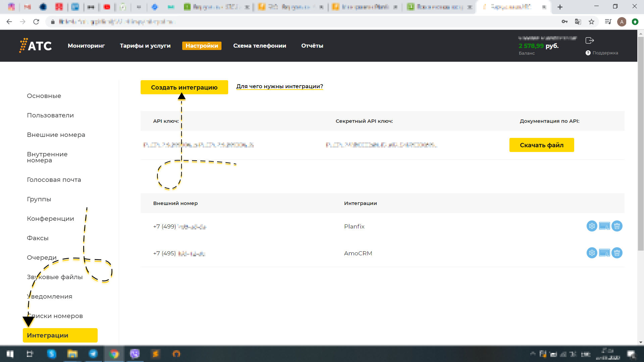
Task: Open Тарифы и услуги menu
Action: 145,46
